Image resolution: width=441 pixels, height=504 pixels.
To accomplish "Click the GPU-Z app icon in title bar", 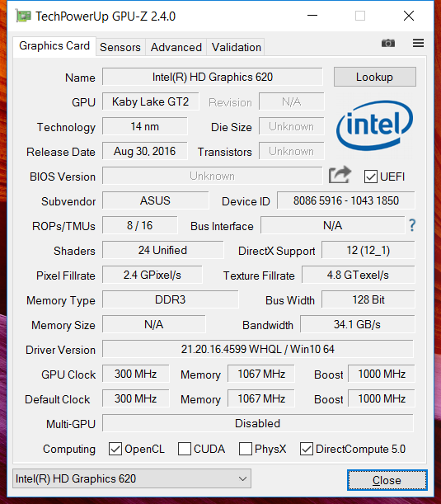I will [23, 16].
